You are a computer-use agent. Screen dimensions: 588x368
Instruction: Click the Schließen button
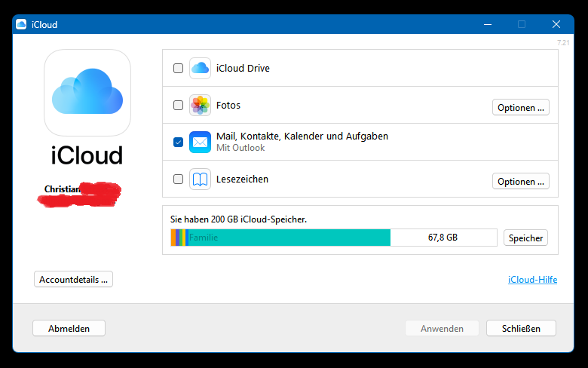tap(521, 328)
